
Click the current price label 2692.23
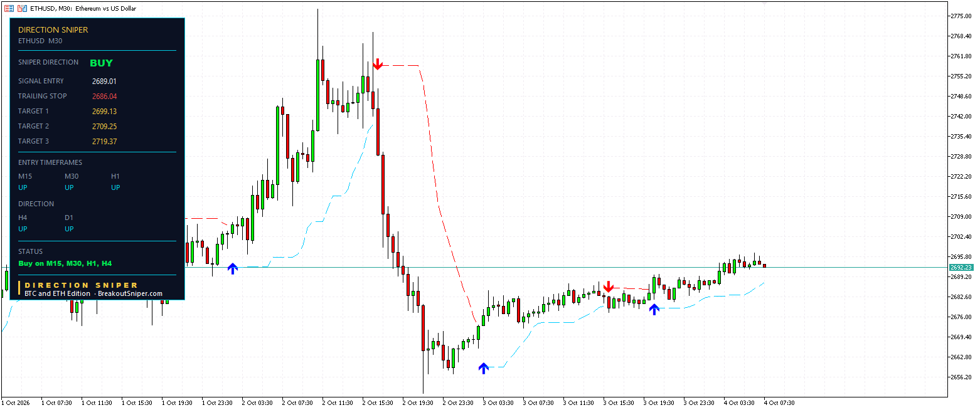point(961,267)
